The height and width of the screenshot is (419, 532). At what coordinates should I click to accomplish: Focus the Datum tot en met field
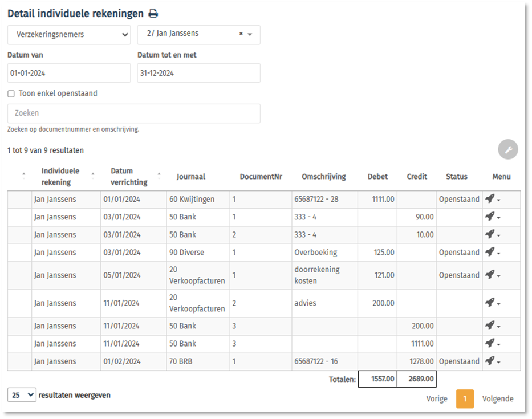tap(199, 73)
